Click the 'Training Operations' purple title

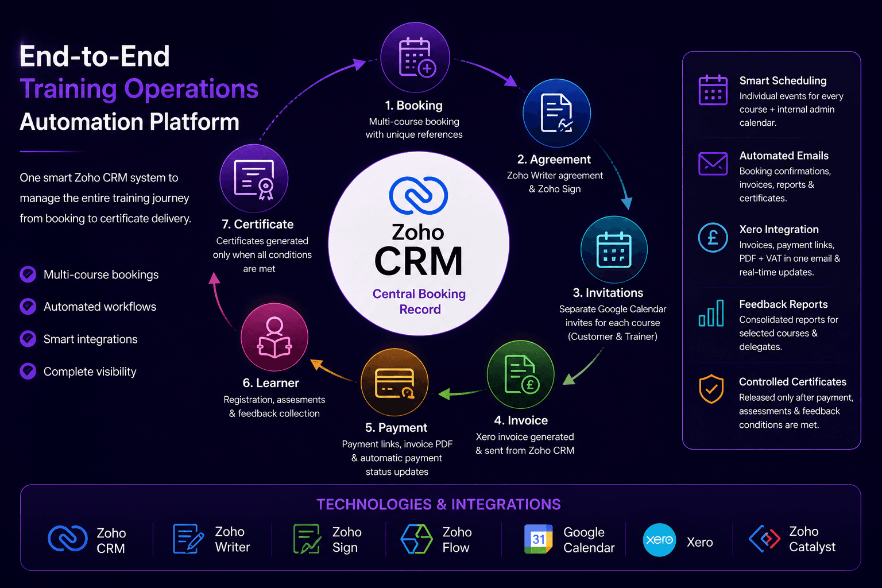pos(139,89)
